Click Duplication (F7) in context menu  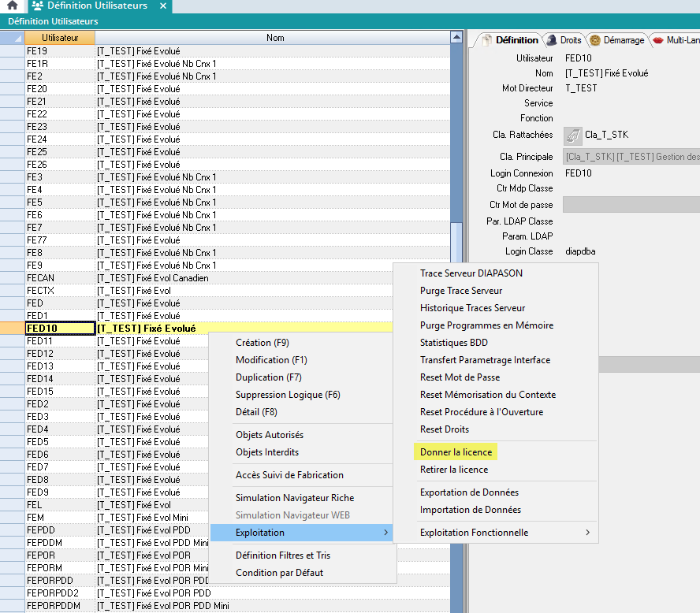point(269,377)
